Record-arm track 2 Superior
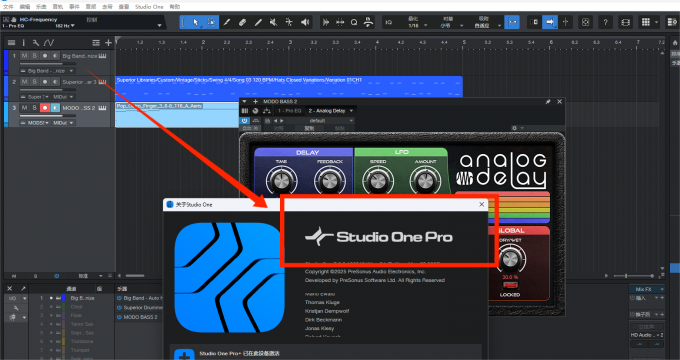This screenshot has width=680, height=360. pyautogui.click(x=45, y=82)
